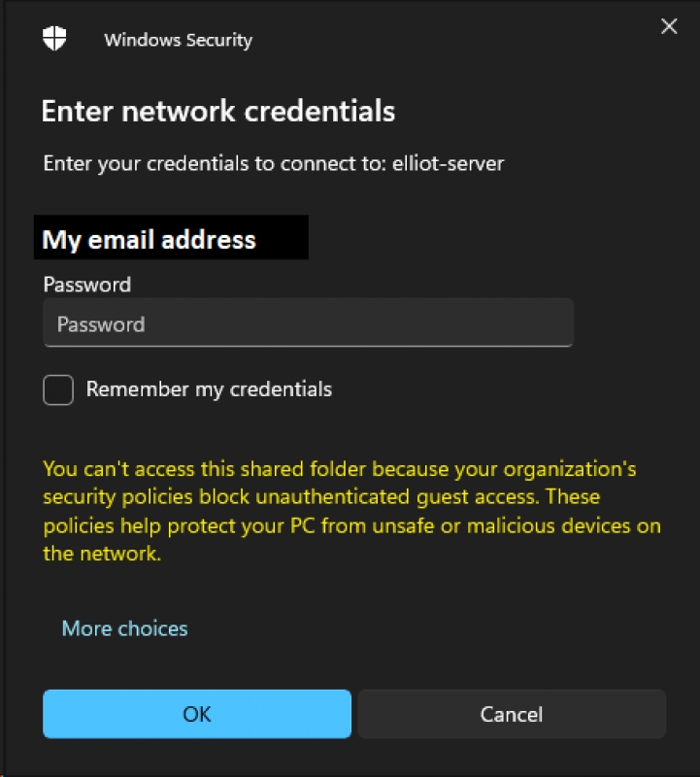Click the word organization's in the warning

pyautogui.click(x=570, y=469)
